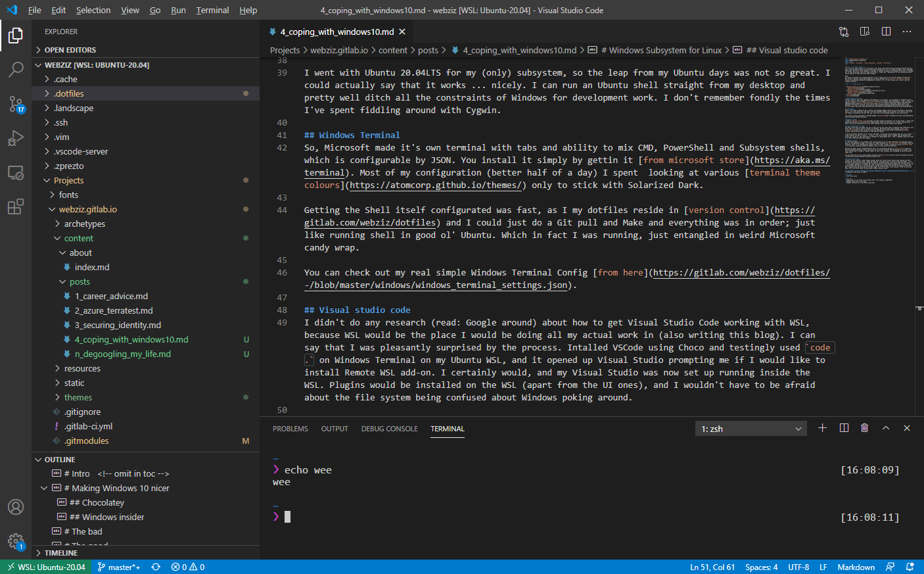Click the content breadcrumb segment
924x574 pixels.
(393, 50)
